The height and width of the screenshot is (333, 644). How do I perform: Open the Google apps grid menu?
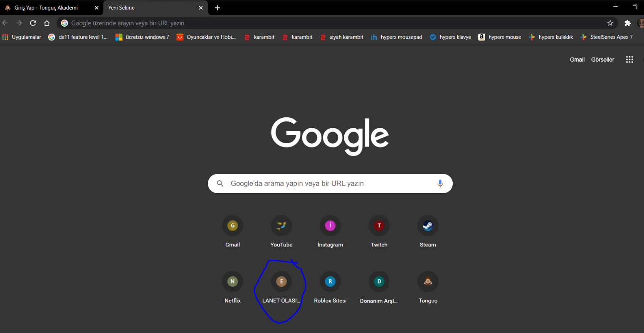(629, 60)
